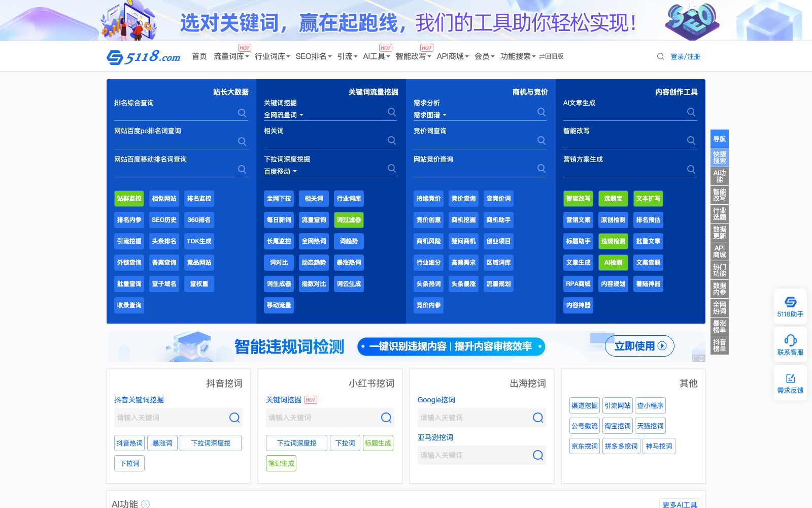Select 全网热词 in the side anchor bar
The width and height of the screenshot is (812, 508).
720,308
